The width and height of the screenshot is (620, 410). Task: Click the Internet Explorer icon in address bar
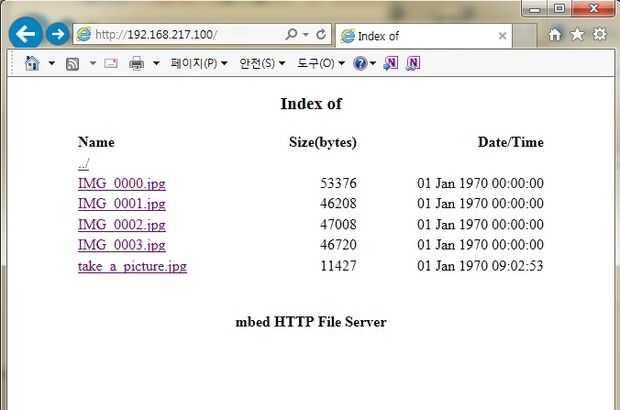[x=83, y=34]
